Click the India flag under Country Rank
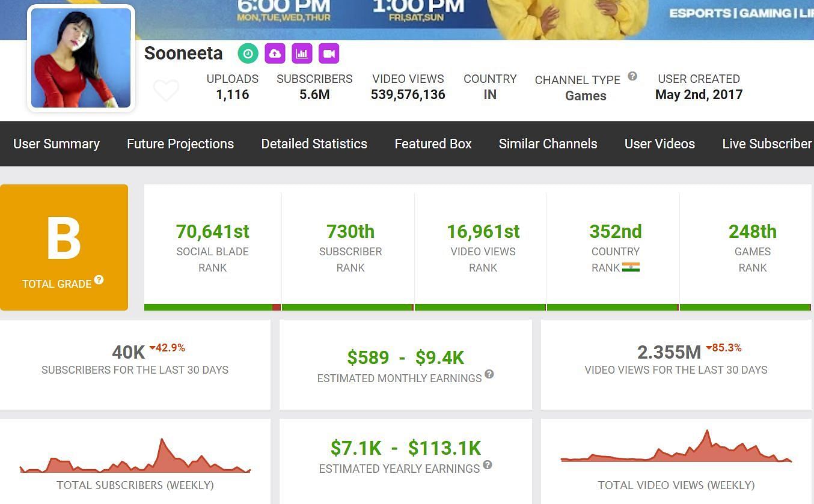 click(631, 267)
